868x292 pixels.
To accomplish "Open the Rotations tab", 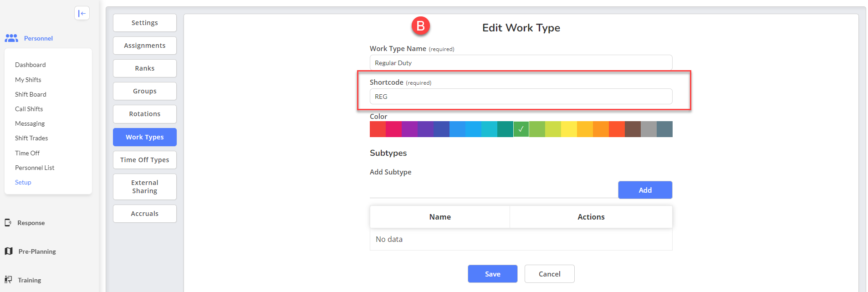I will [x=145, y=114].
